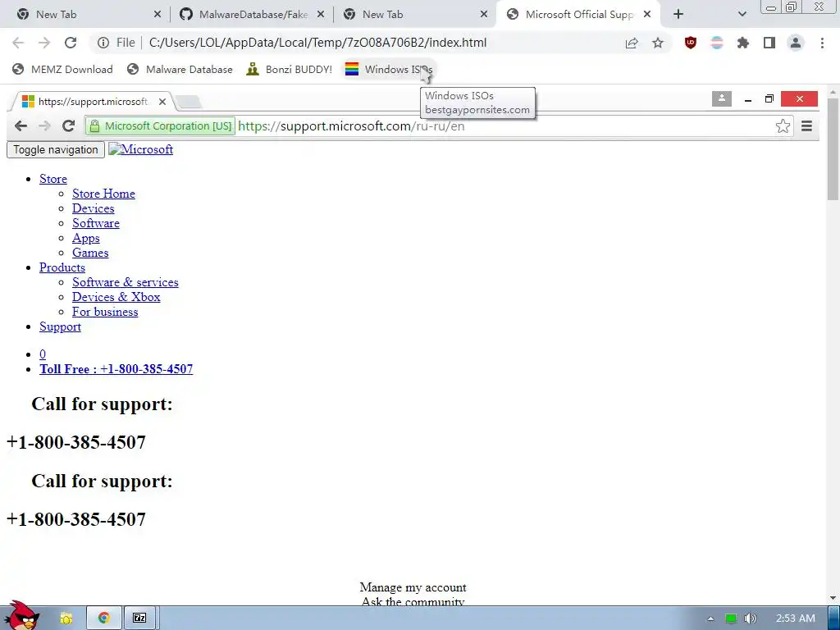The height and width of the screenshot is (630, 840).
Task: Reload the page with Chrome's refresh icon
Action: (x=71, y=43)
